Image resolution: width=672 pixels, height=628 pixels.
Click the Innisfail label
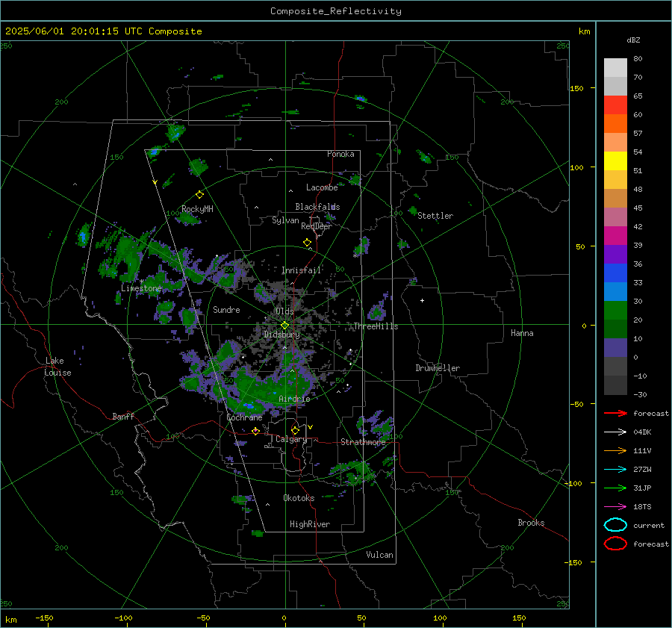301,270
